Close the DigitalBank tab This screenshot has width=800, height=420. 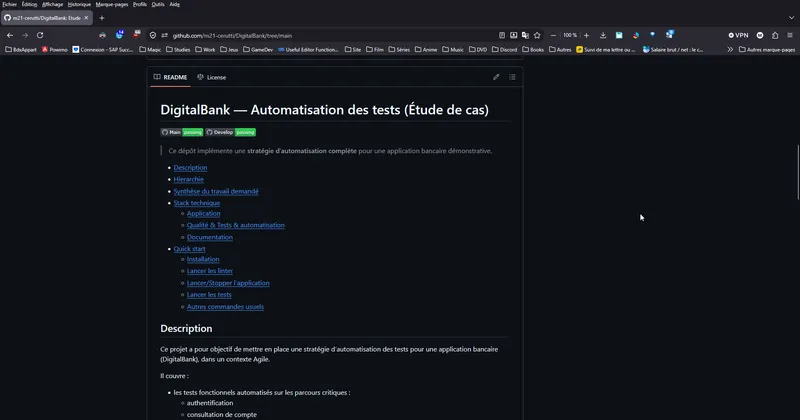[x=86, y=18]
